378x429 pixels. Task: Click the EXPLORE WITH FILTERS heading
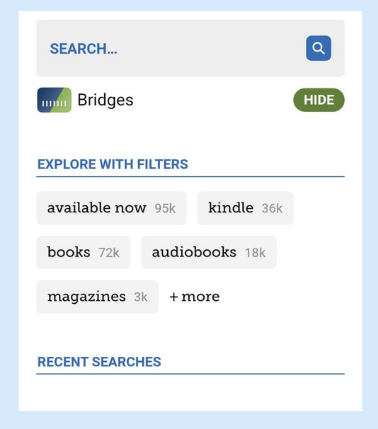click(113, 164)
